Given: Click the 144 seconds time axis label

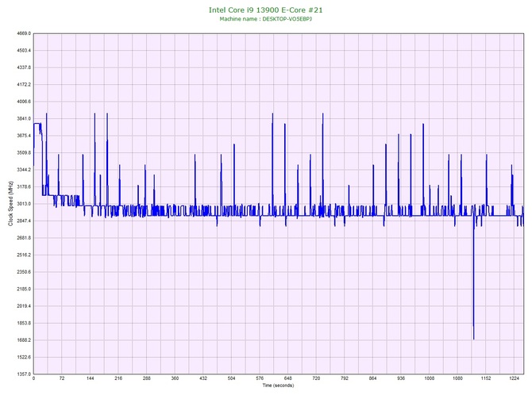Looking at the screenshot, I should click(90, 378).
